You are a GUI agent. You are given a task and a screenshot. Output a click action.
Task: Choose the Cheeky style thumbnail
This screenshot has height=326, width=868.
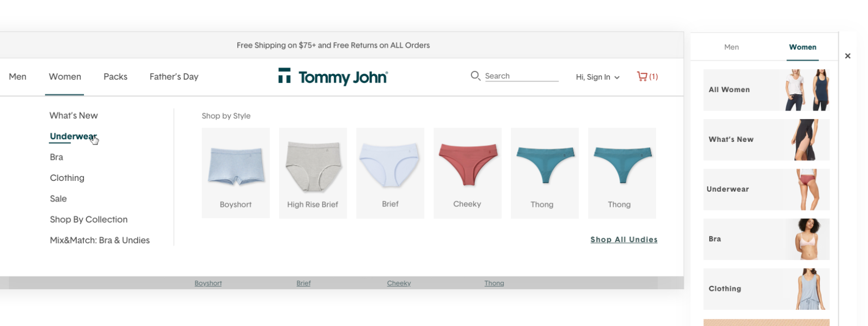[467, 173]
